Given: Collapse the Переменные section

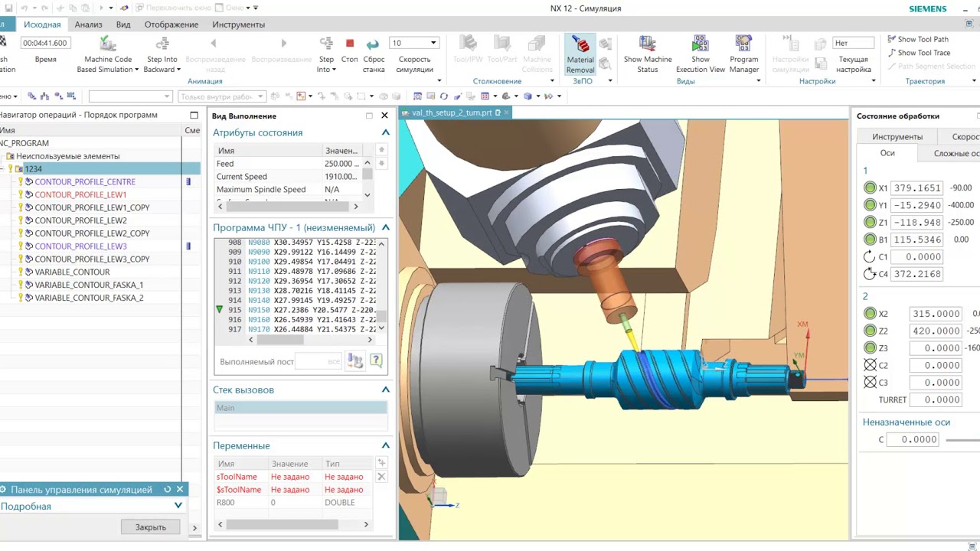Looking at the screenshot, I should 385,445.
